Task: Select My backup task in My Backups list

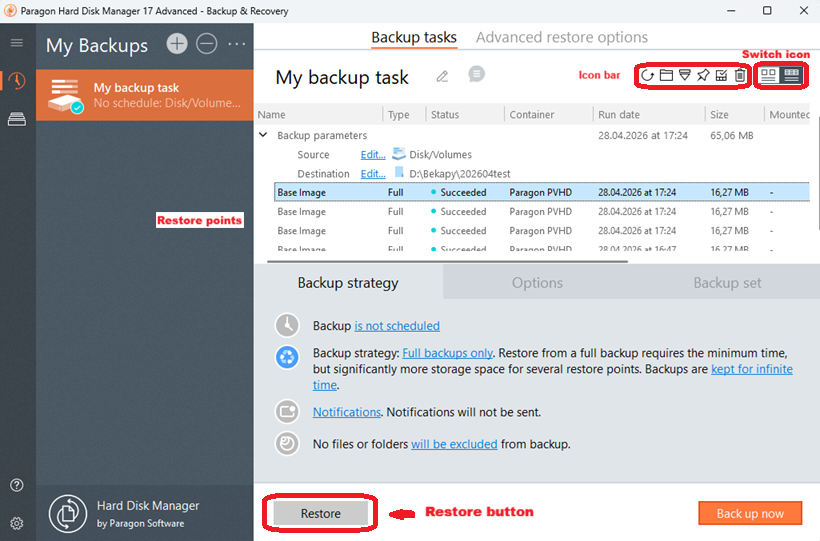Action: point(145,95)
